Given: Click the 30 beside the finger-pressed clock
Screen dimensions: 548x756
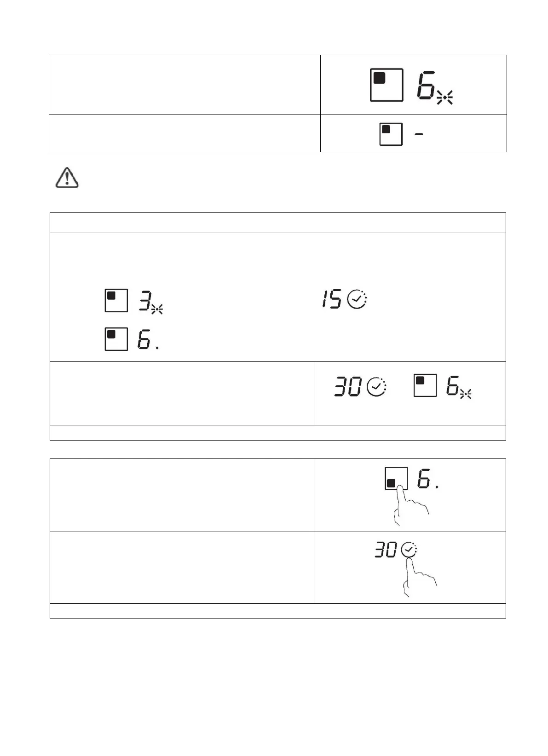Looking at the screenshot, I should pyautogui.click(x=386, y=550).
